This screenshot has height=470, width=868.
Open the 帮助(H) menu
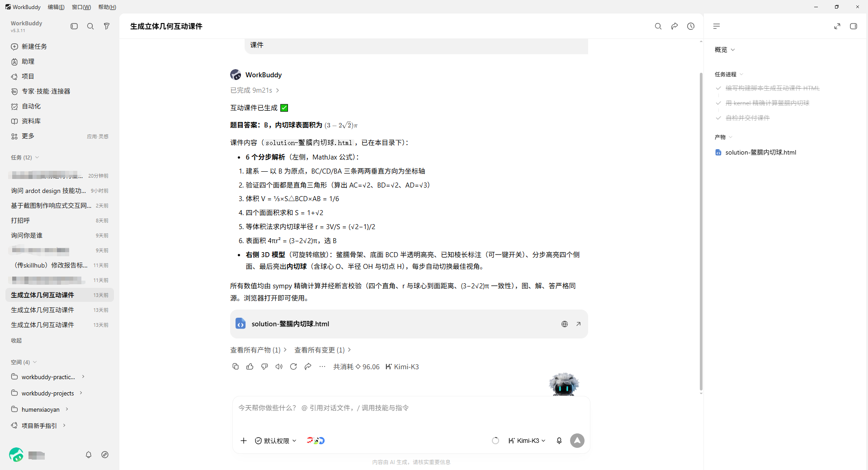click(x=107, y=7)
